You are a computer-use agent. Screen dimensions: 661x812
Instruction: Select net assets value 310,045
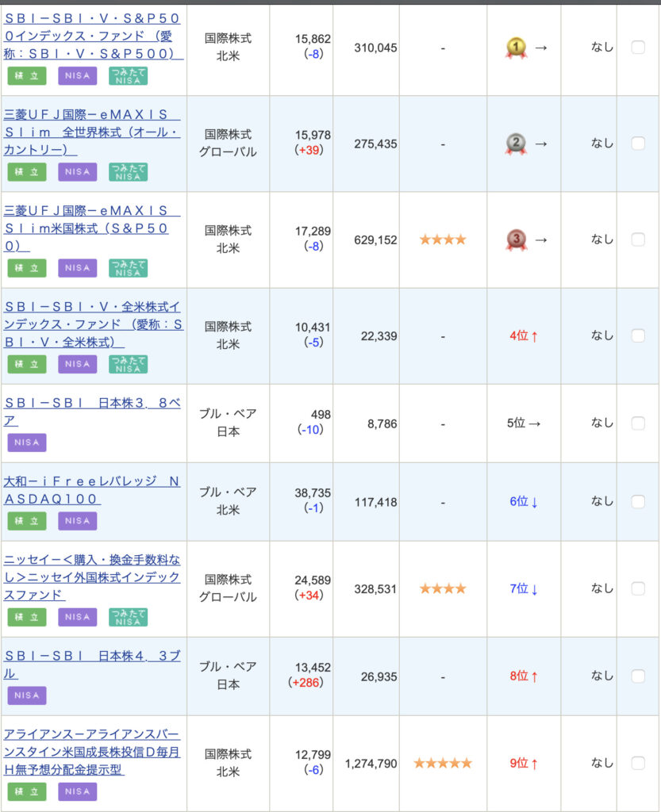pos(375,48)
